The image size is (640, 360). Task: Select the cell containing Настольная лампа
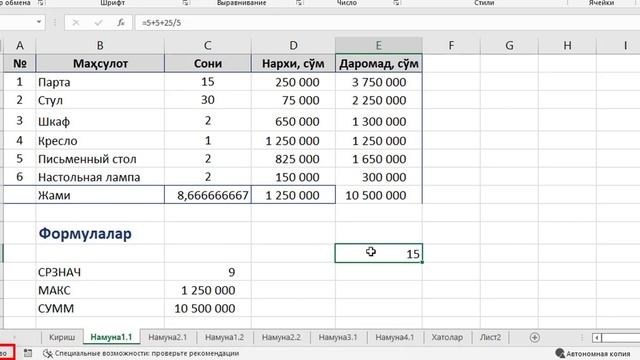[x=100, y=177]
